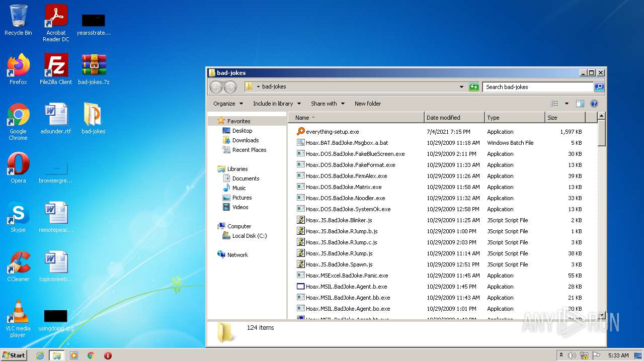Open Desktop in navigation pane
The image size is (644, 362).
[242, 131]
